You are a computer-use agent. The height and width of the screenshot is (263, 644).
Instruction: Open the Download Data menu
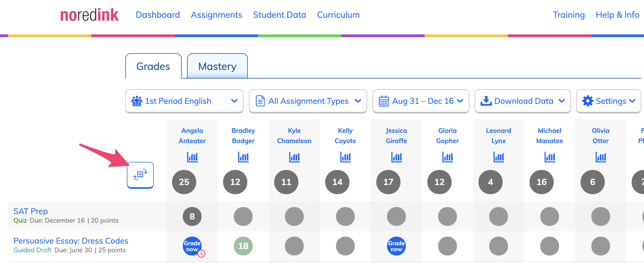point(523,101)
